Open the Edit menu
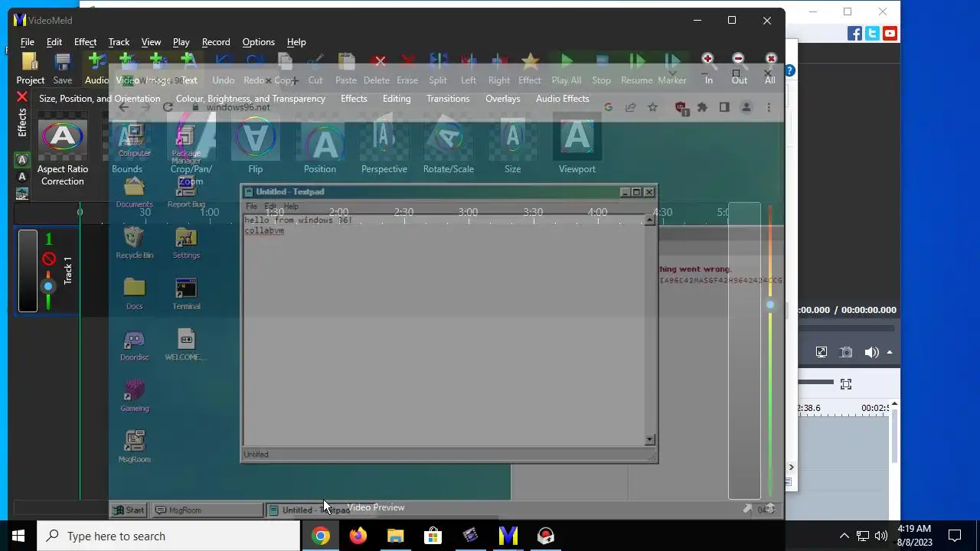This screenshot has height=551, width=980. click(54, 42)
